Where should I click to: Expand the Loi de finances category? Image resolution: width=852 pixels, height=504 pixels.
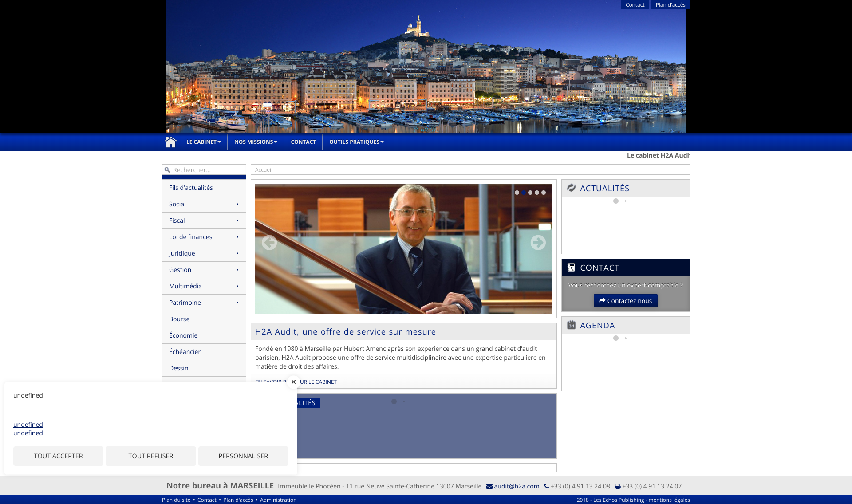pos(204,237)
